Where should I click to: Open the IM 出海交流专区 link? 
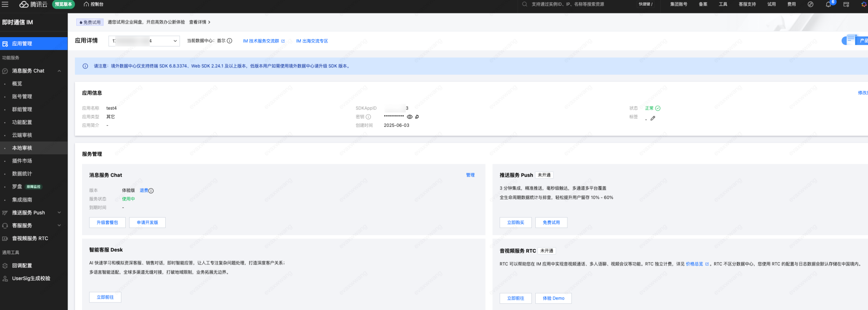[312, 41]
